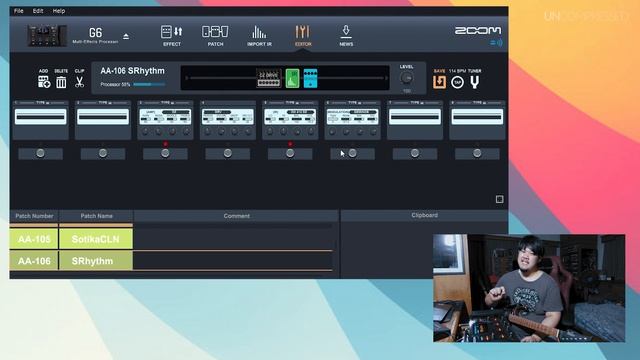
Task: Select the green pedal in signal chain
Action: [x=292, y=78]
